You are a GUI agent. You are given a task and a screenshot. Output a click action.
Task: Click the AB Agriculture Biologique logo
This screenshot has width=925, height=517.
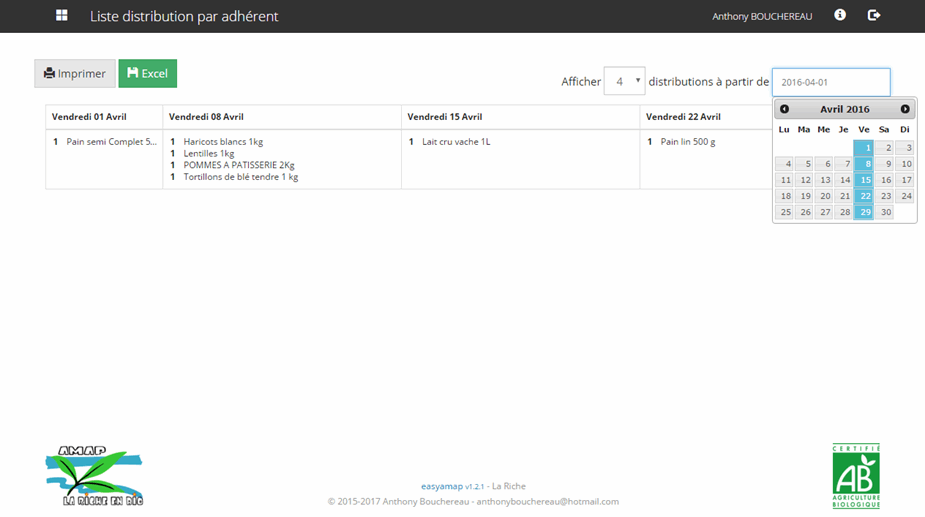pyautogui.click(x=856, y=476)
